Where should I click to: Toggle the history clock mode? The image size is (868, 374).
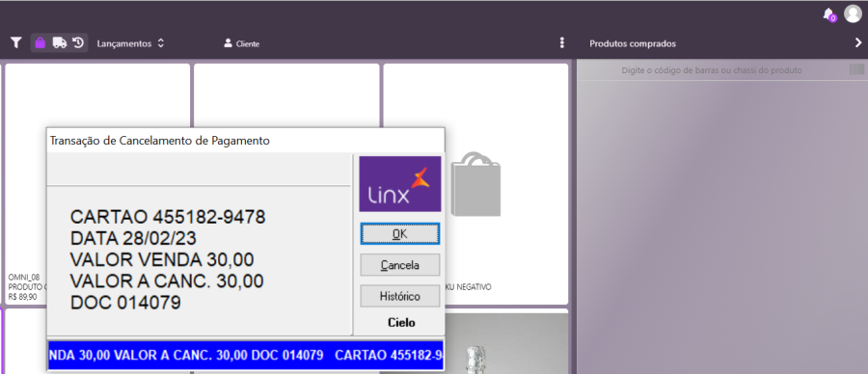point(79,42)
